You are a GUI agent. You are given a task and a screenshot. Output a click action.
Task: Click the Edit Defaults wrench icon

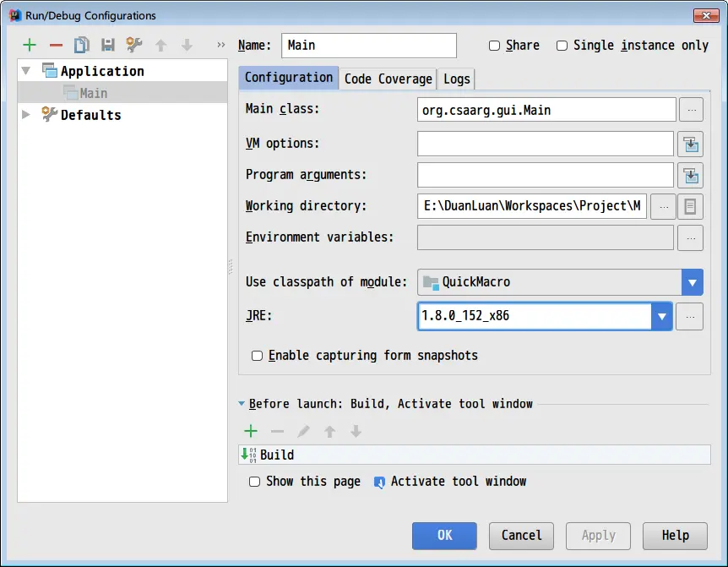pos(133,46)
